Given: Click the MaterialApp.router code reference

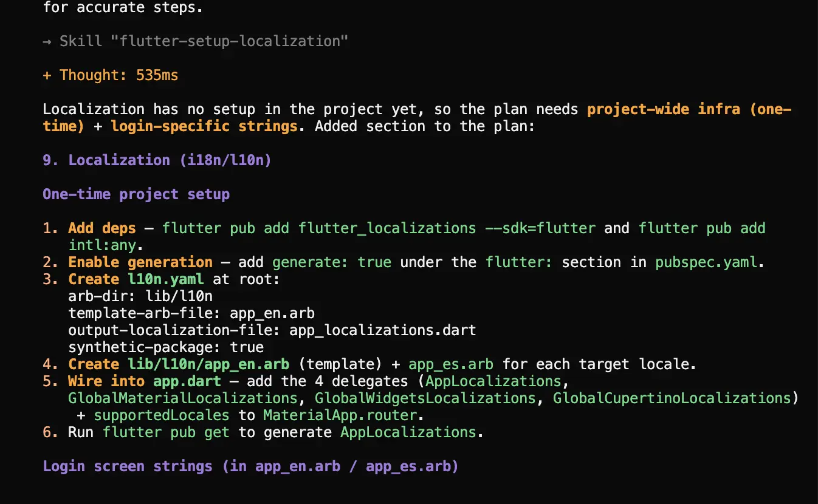Looking at the screenshot, I should point(340,415).
